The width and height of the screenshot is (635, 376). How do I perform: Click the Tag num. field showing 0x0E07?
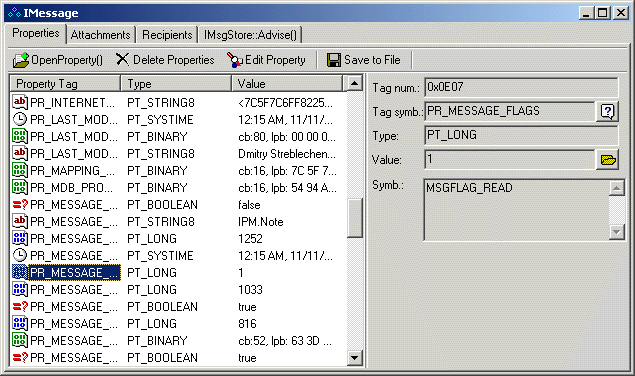pos(521,87)
